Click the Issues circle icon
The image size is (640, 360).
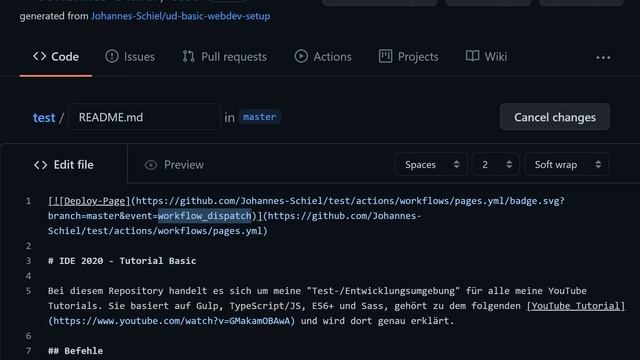pyautogui.click(x=111, y=56)
